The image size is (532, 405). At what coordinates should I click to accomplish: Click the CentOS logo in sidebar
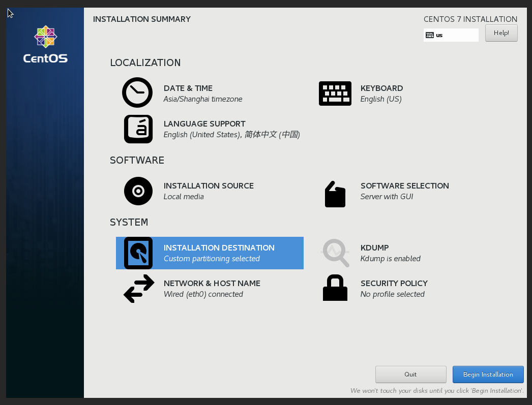[45, 44]
